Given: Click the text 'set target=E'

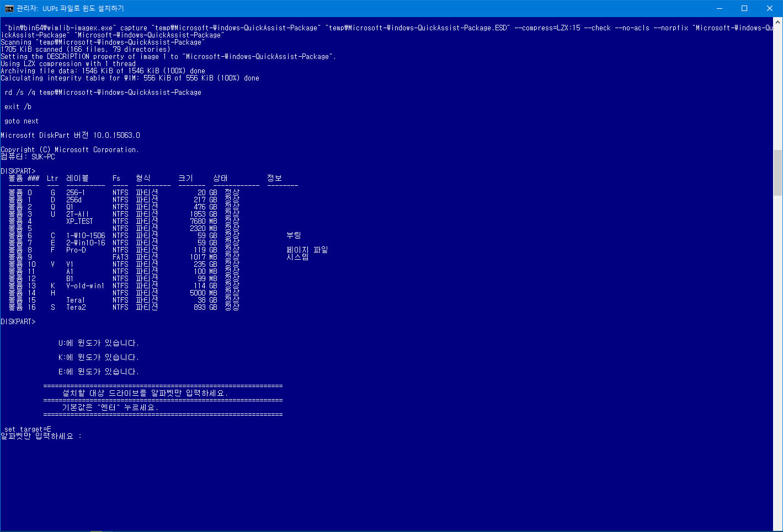Looking at the screenshot, I should 28,429.
